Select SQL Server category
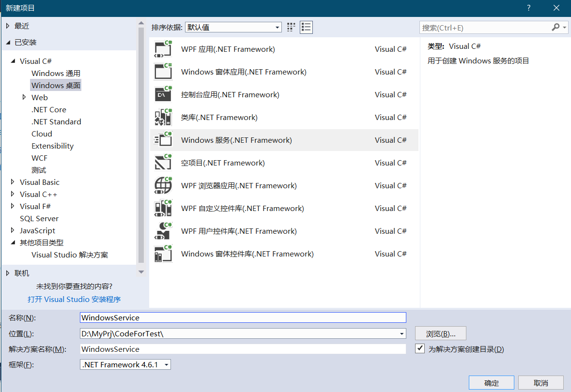Image resolution: width=571 pixels, height=392 pixels. 39,218
